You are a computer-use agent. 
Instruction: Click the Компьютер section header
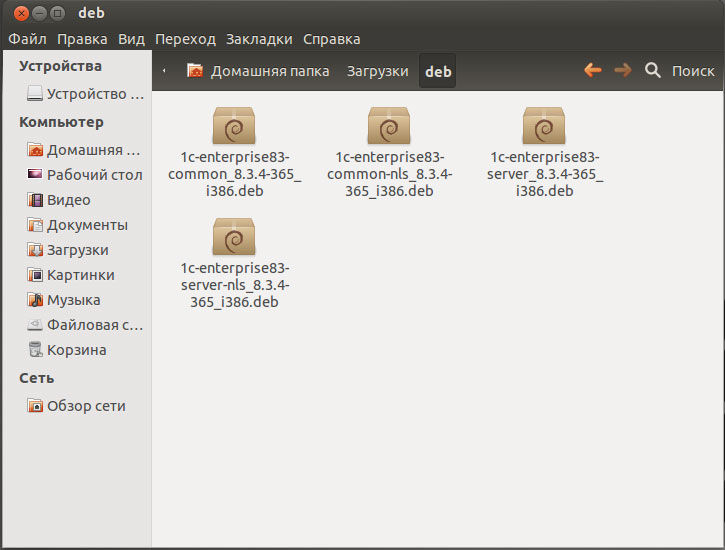[x=61, y=122]
